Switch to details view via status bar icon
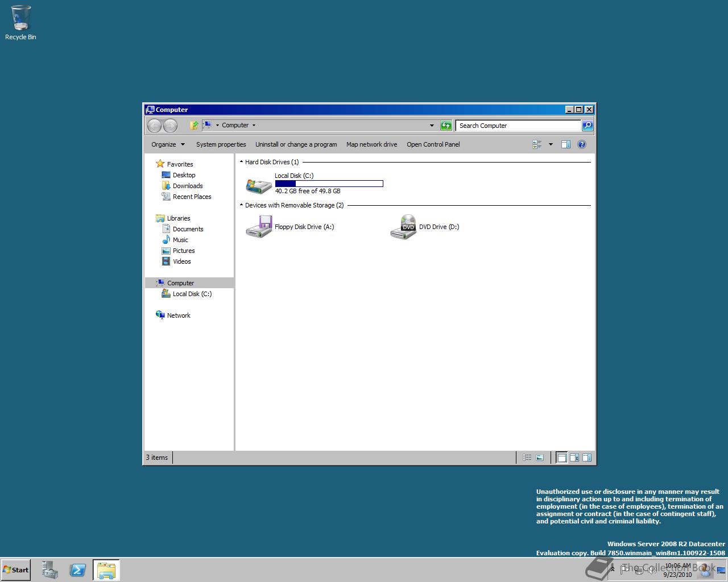 click(x=527, y=458)
